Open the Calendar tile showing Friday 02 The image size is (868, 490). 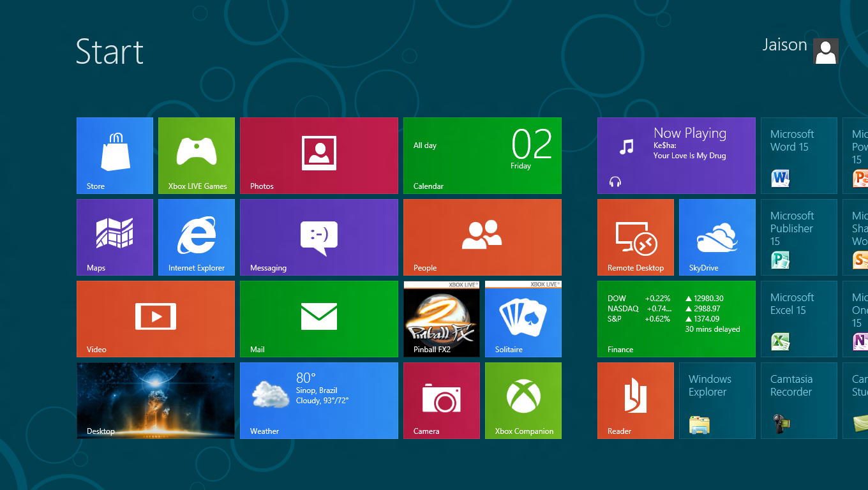(483, 156)
